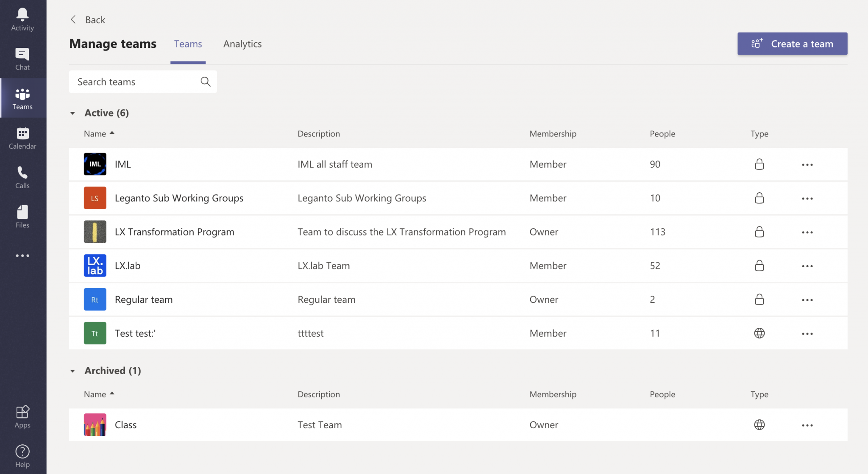Click lock icon in Regular team row

pyautogui.click(x=759, y=299)
